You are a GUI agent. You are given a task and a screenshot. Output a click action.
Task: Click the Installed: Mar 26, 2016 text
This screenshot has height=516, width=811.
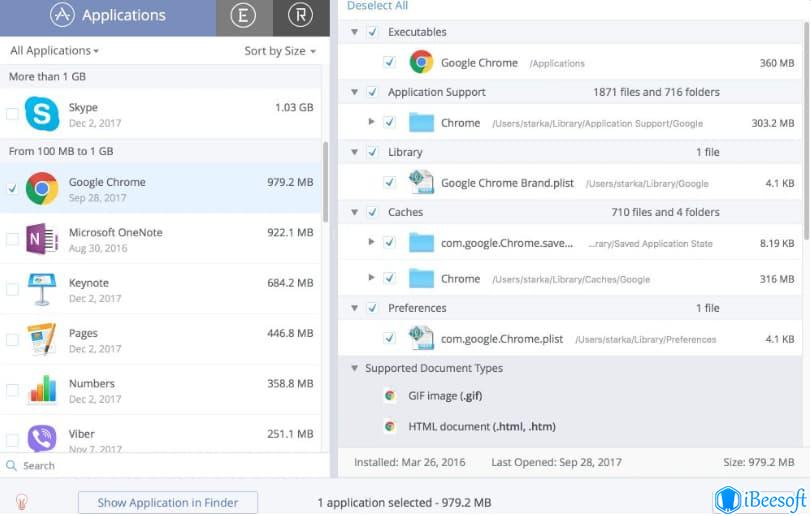[410, 462]
